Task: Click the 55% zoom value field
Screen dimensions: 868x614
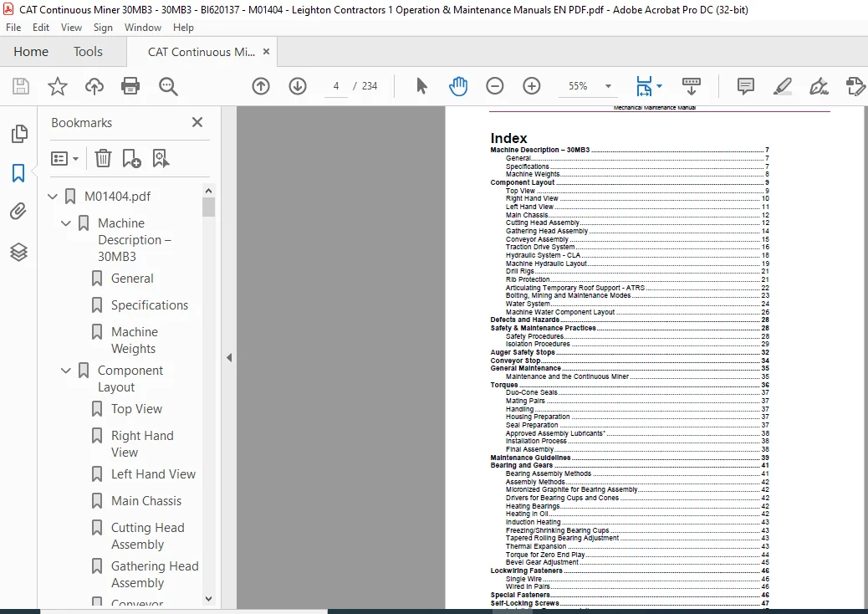Action: coord(578,86)
